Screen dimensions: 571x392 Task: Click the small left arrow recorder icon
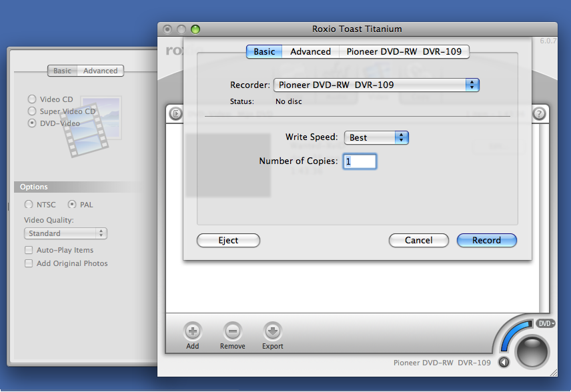tap(504, 363)
